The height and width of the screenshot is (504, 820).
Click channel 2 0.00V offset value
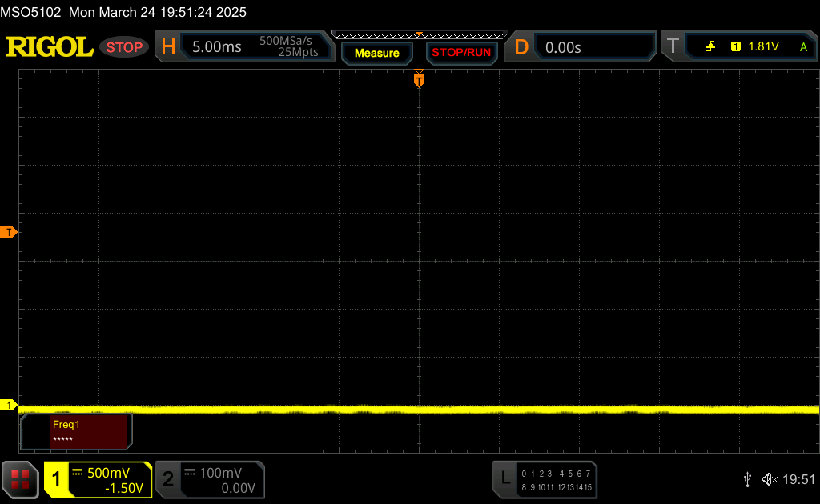[238, 488]
